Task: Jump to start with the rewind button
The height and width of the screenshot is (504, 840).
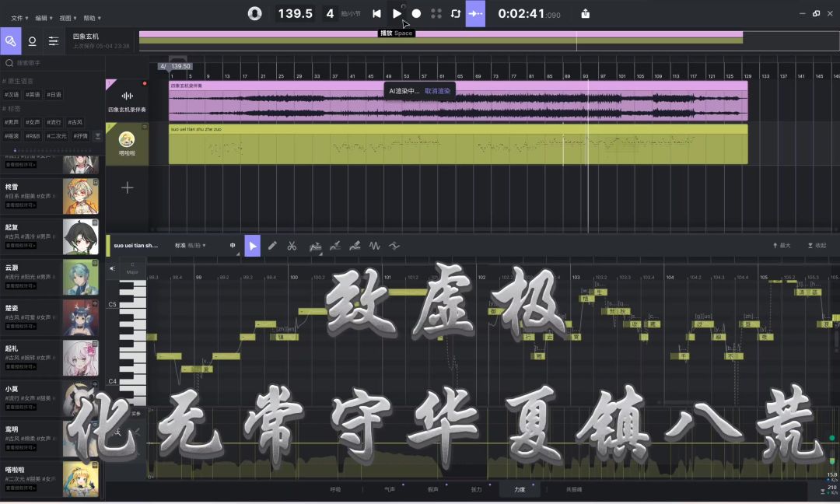Action: (x=376, y=13)
